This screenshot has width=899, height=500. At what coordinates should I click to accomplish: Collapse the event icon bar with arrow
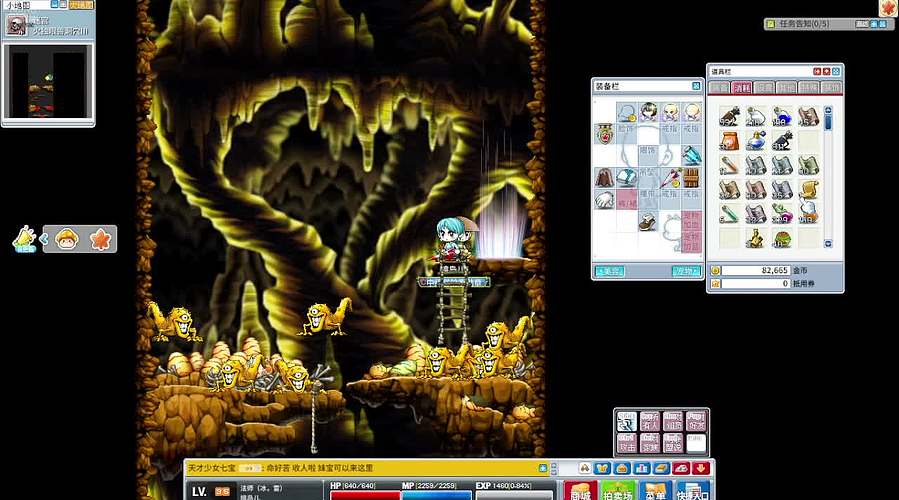tap(44, 239)
